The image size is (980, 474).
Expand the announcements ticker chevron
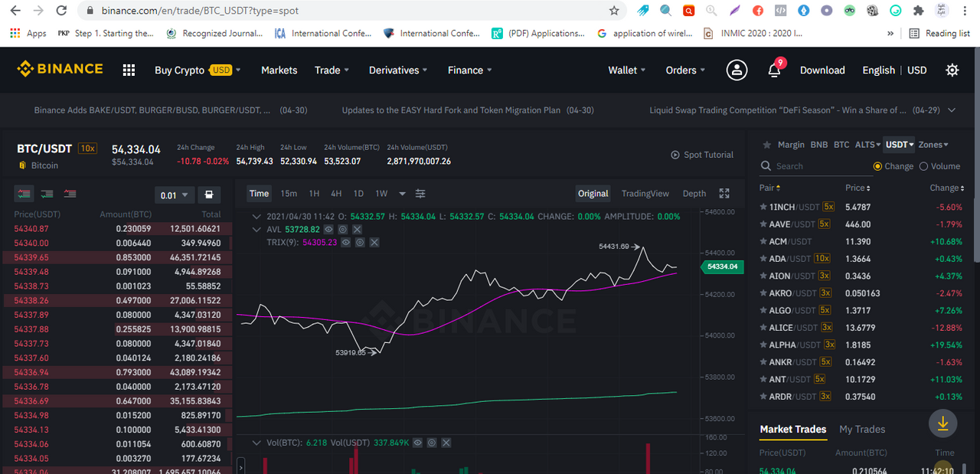click(x=952, y=110)
